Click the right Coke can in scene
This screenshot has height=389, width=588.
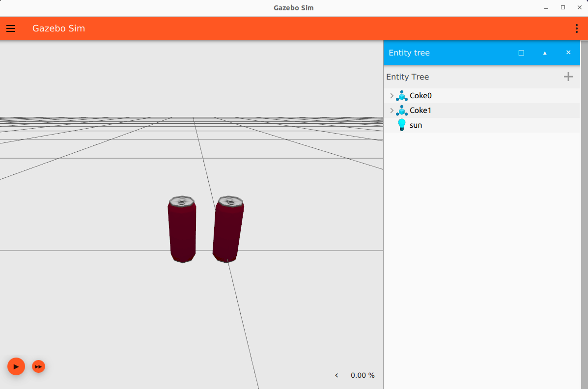point(227,230)
